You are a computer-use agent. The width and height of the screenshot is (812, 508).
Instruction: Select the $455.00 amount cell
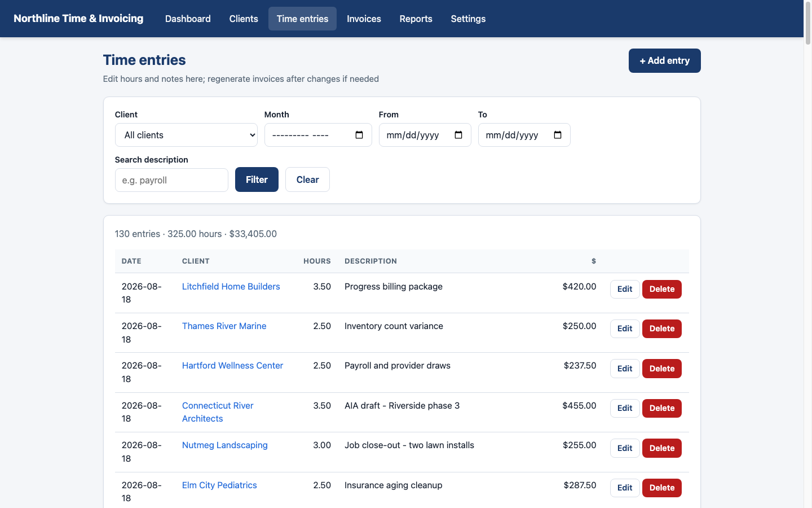coord(579,405)
